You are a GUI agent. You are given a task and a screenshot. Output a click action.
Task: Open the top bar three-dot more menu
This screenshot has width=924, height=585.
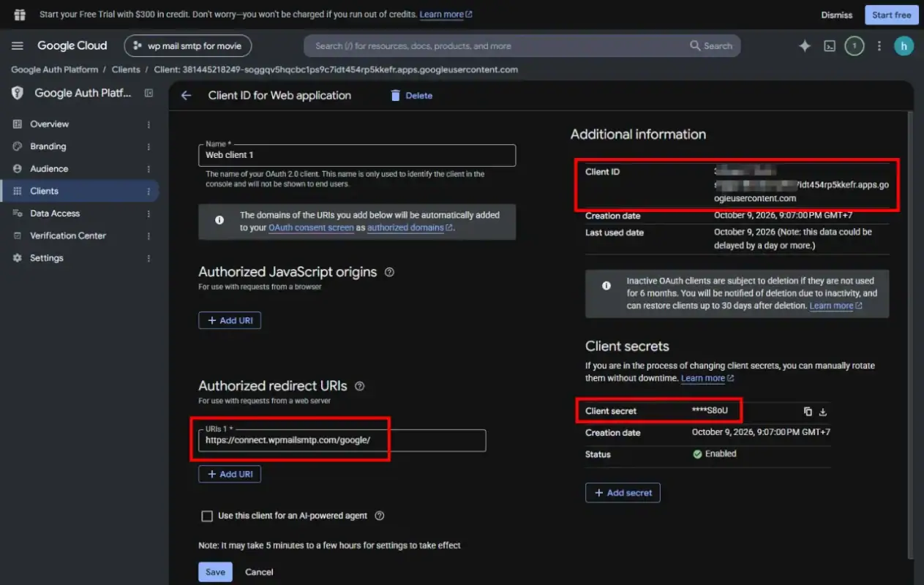(x=879, y=46)
